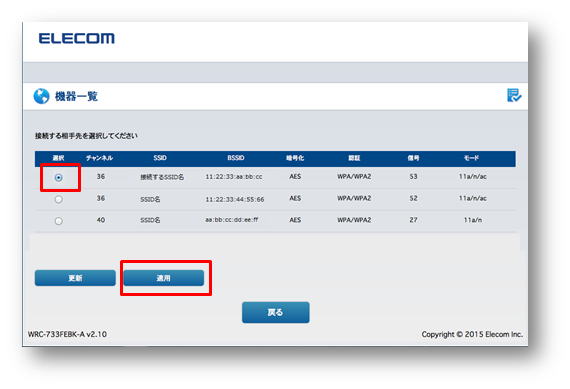This screenshot has width=570, height=389.
Task: Click the 戻る back button
Action: 276,312
